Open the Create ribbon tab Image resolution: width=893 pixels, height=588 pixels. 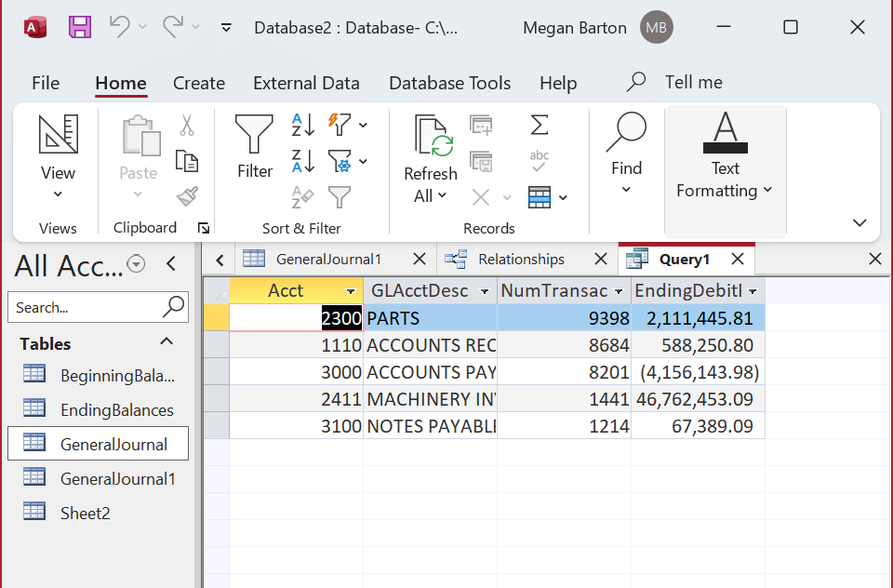(x=199, y=83)
